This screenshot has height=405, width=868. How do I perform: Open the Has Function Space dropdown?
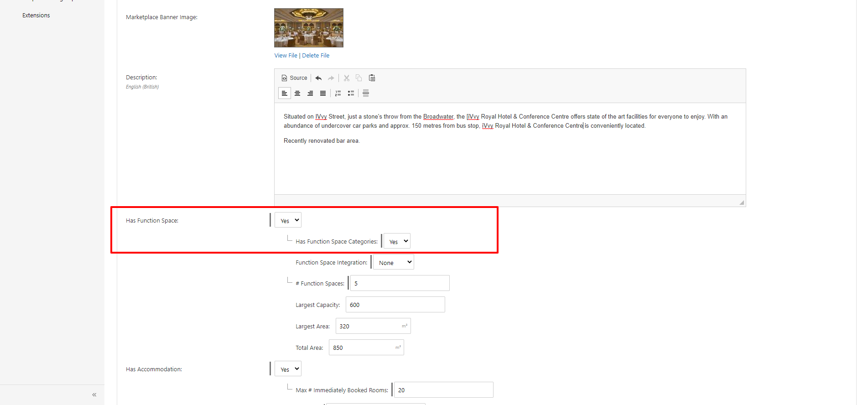coord(288,220)
